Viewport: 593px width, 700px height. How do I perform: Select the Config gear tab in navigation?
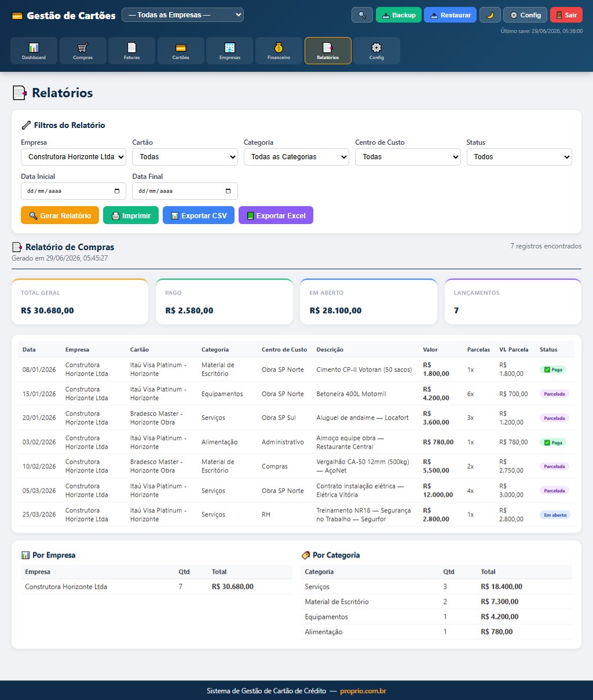point(376,51)
